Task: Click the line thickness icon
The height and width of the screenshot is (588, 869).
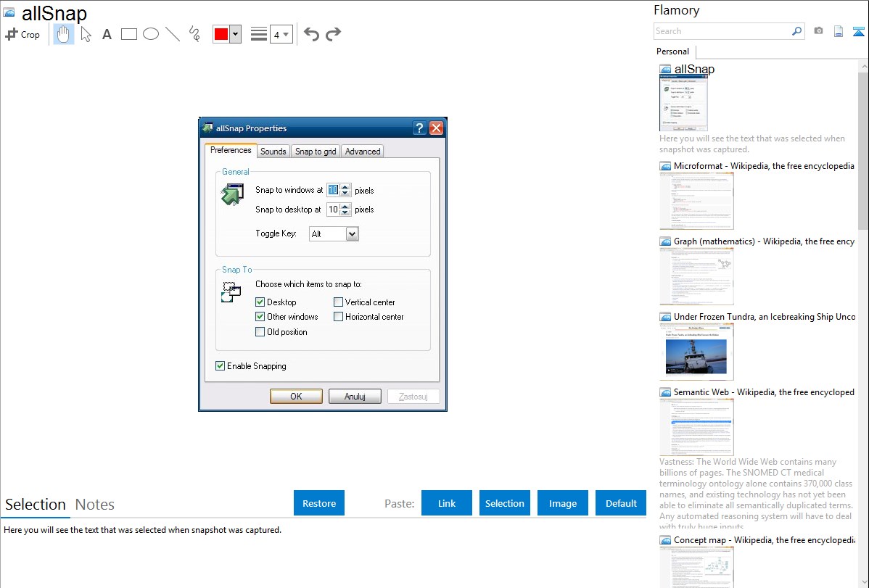Action: point(259,34)
